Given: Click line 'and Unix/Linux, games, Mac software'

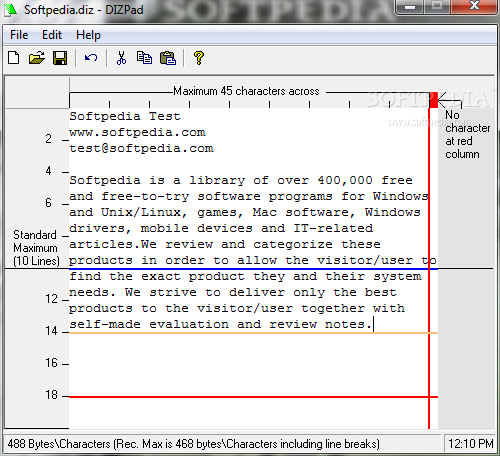Looking at the screenshot, I should click(x=245, y=212).
